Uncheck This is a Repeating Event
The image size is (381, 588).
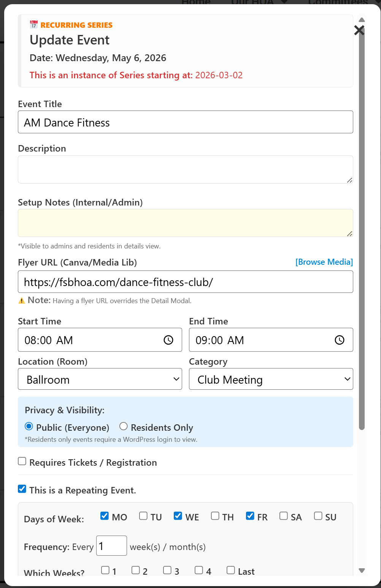[22, 489]
